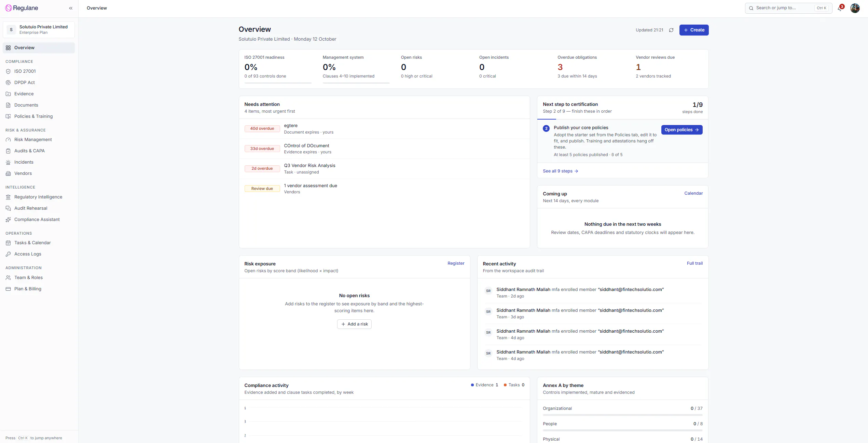Open Tasks & Calendar
The height and width of the screenshot is (443, 868).
(39, 243)
